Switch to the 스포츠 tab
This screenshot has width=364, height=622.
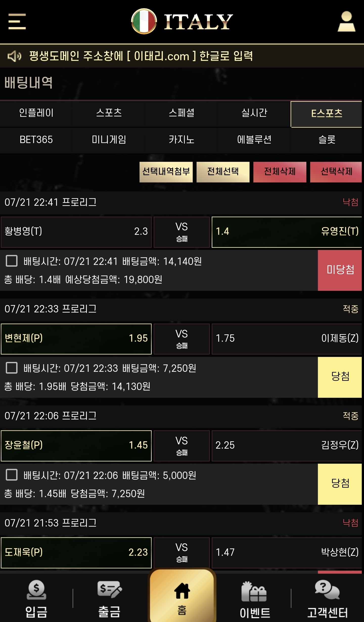[109, 113]
